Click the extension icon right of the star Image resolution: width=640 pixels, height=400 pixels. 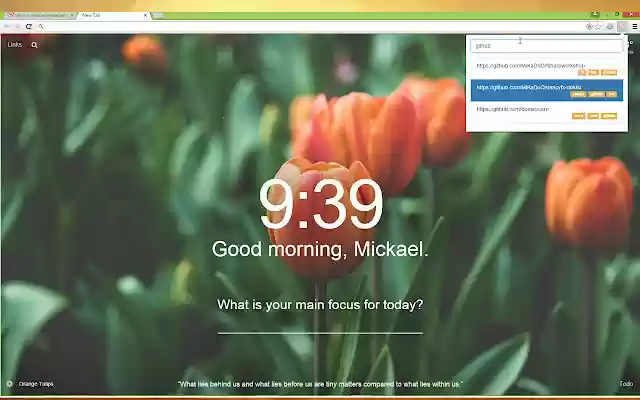click(610, 27)
